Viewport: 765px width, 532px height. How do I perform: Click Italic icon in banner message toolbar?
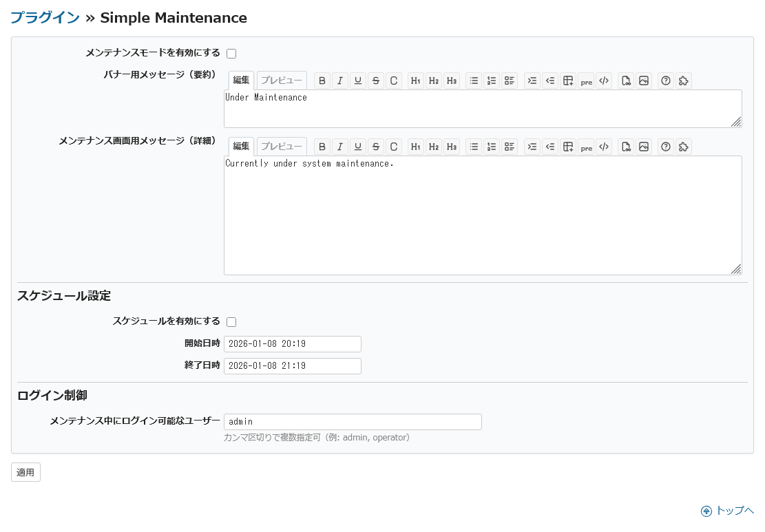coord(340,81)
